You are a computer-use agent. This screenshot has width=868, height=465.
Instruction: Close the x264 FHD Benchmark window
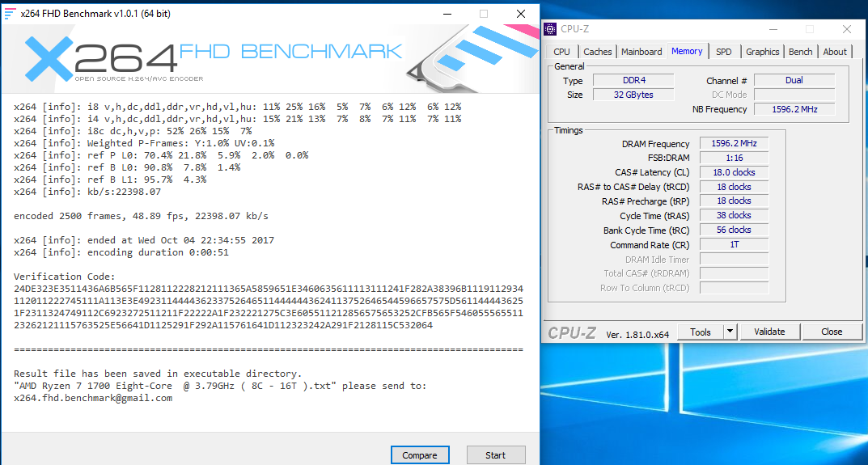point(521,15)
